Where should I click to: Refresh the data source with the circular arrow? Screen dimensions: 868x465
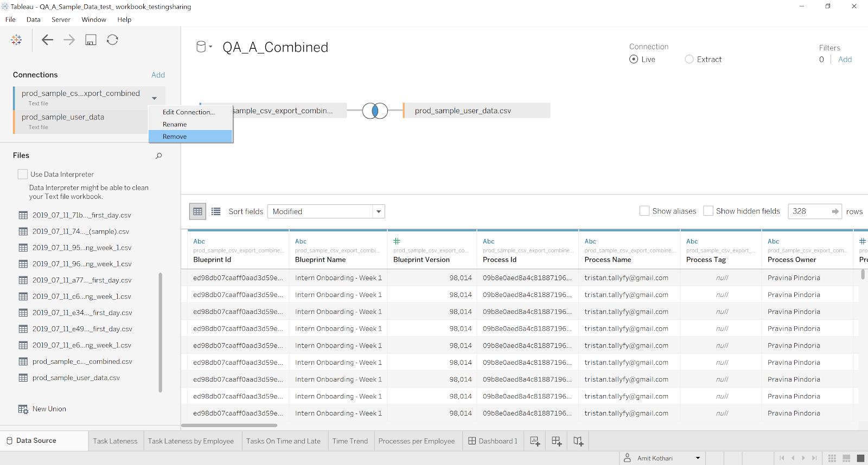(x=112, y=40)
